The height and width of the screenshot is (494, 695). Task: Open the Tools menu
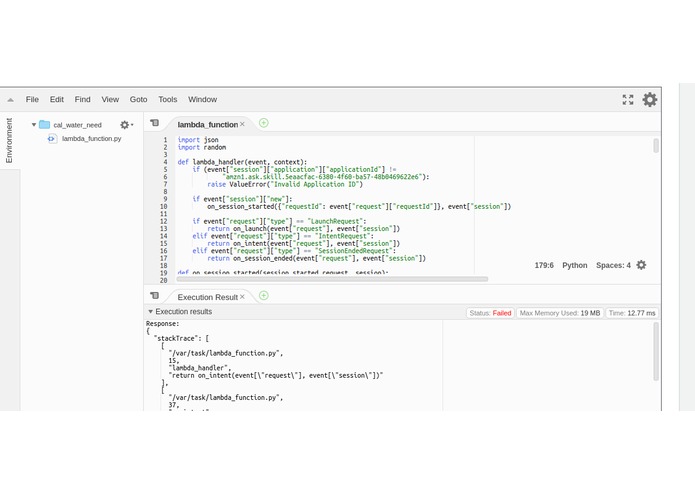[x=168, y=99]
